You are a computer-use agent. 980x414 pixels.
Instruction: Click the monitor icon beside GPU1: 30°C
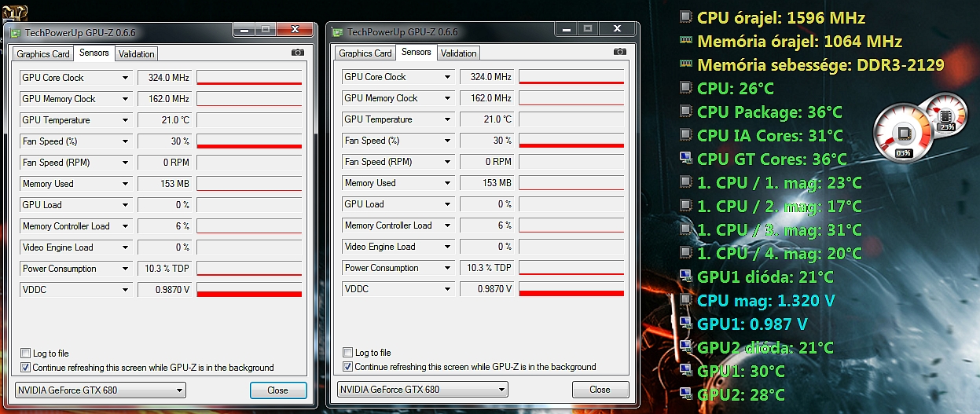coord(685,371)
